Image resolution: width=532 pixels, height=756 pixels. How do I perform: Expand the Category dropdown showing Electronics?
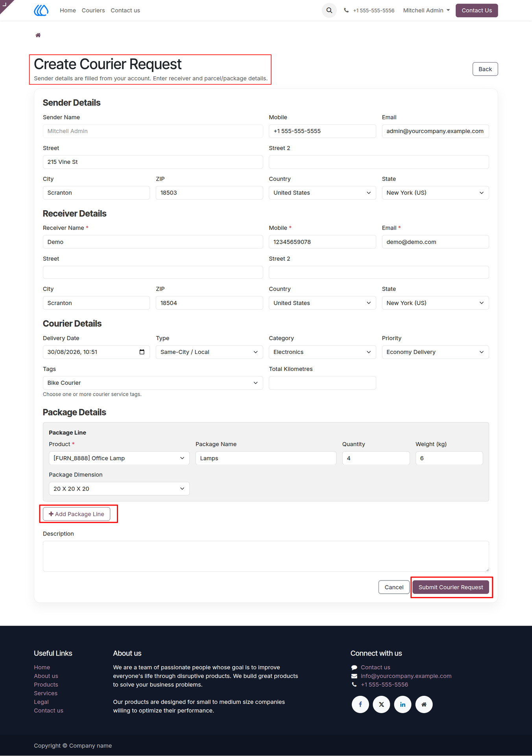coord(322,352)
